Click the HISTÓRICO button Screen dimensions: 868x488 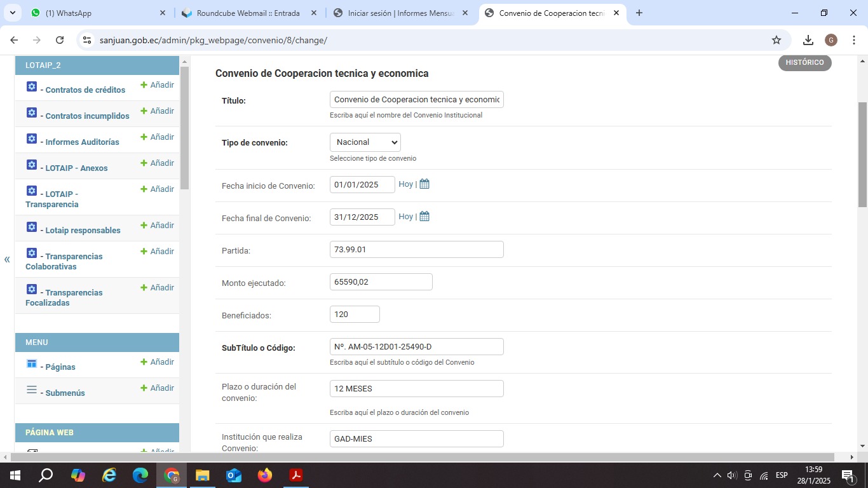tap(804, 63)
